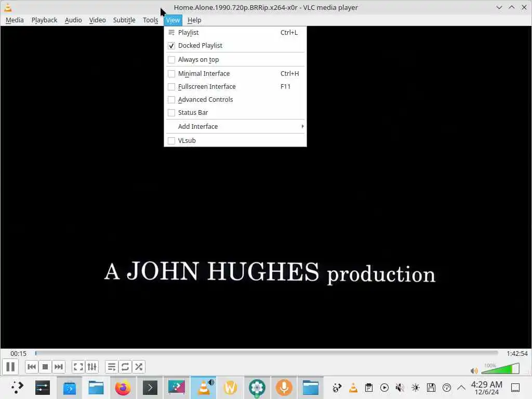532x399 pixels.
Task: Click VLC cone in system tray
Action: (353, 388)
